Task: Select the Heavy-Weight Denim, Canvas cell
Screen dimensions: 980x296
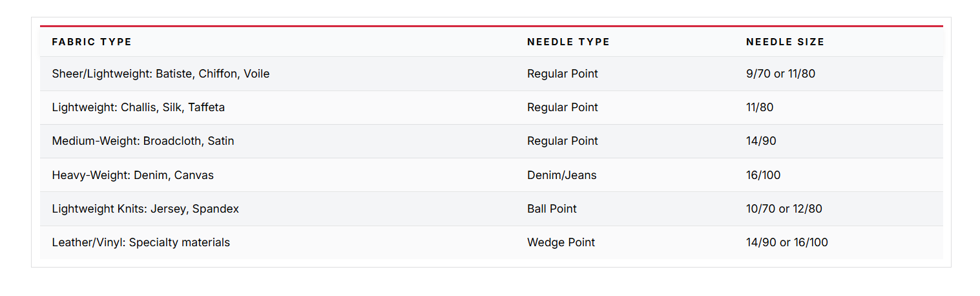Action: tap(132, 175)
